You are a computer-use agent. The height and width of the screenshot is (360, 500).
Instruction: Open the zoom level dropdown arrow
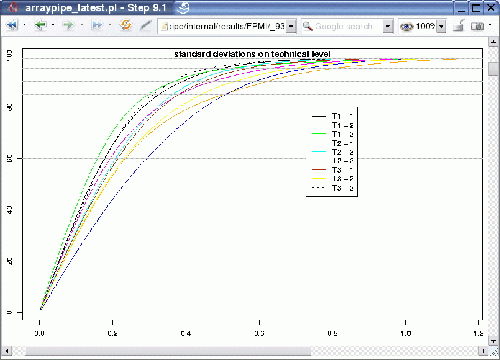coord(441,26)
